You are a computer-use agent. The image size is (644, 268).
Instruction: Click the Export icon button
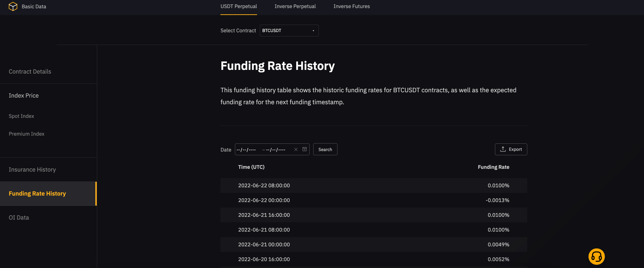(x=503, y=149)
